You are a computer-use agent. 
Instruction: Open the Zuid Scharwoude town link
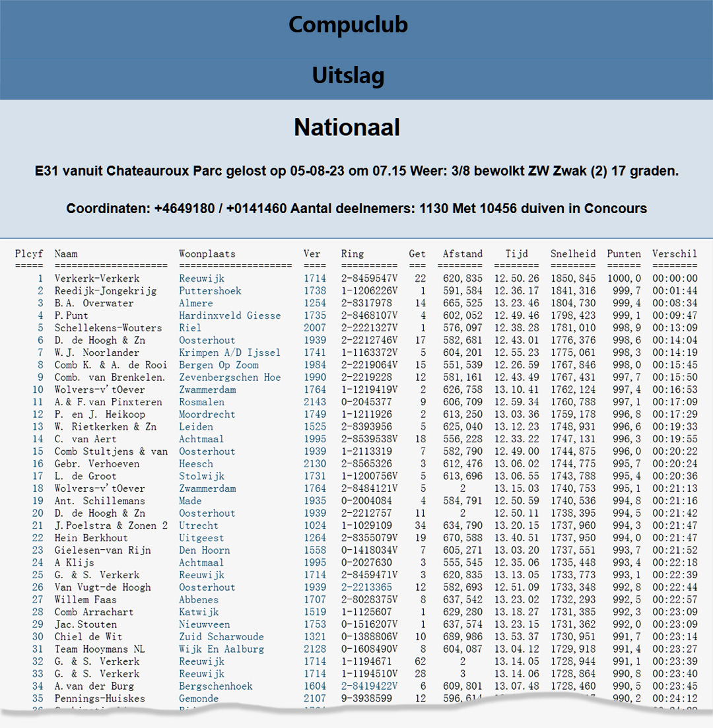coord(221,637)
